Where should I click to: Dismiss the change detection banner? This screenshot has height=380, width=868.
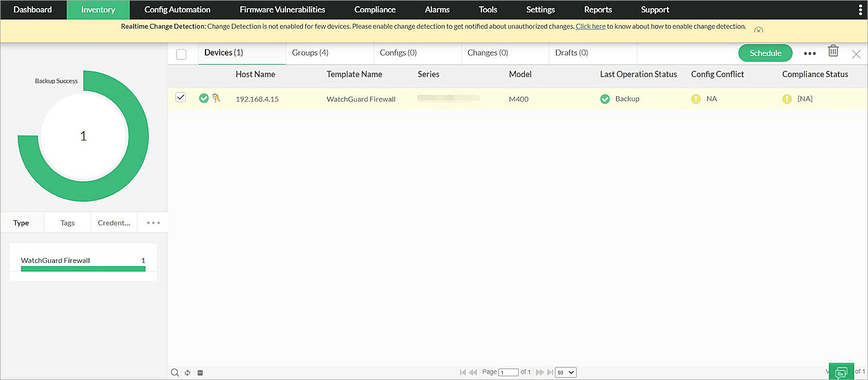pyautogui.click(x=759, y=29)
